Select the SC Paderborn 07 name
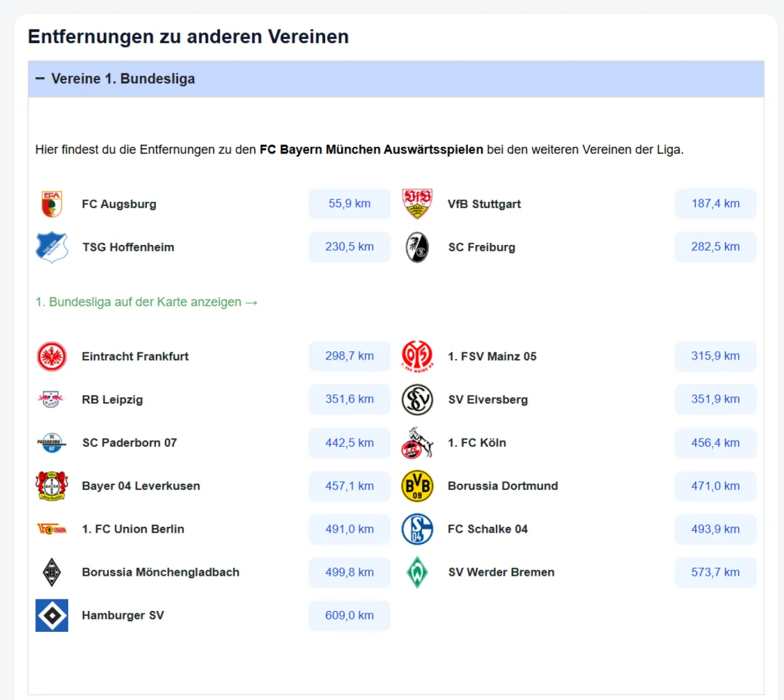 pyautogui.click(x=129, y=443)
